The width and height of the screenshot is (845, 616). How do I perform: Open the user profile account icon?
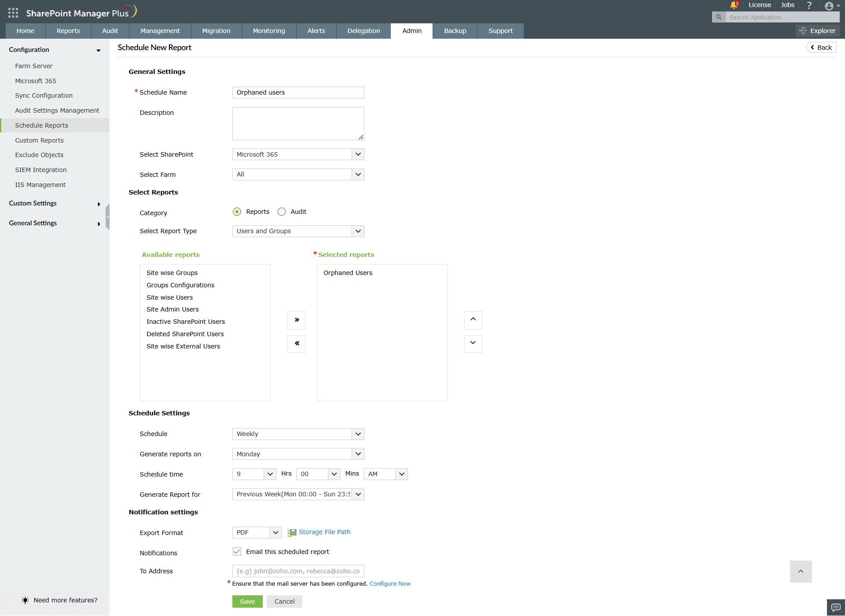point(830,6)
